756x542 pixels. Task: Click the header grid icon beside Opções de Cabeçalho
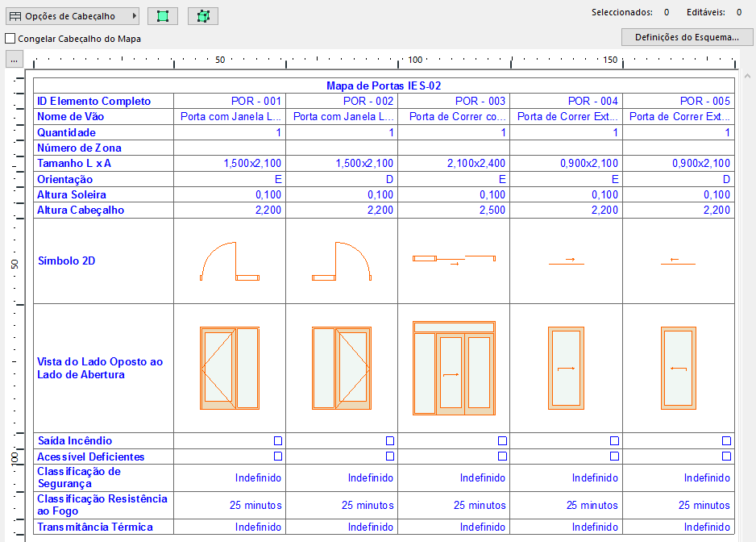(x=14, y=15)
